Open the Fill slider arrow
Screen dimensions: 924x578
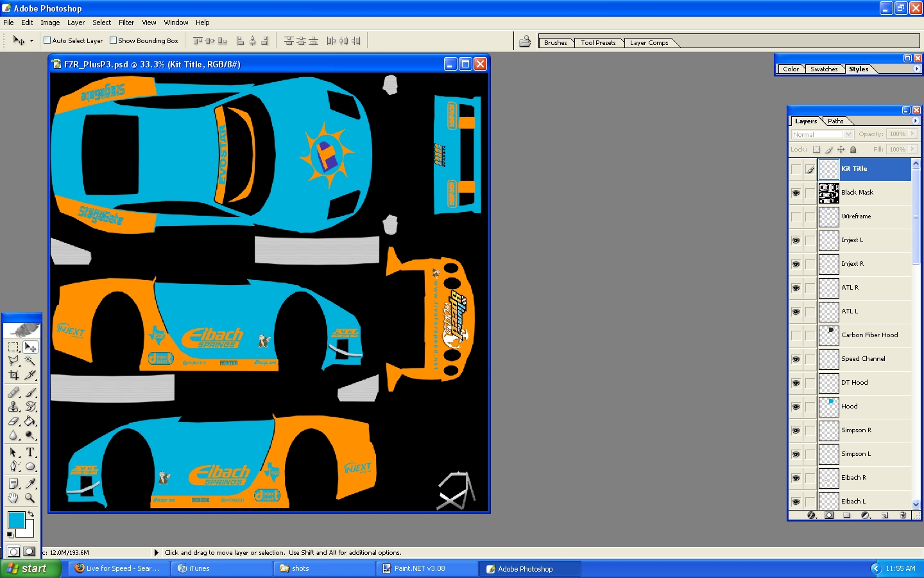912,149
